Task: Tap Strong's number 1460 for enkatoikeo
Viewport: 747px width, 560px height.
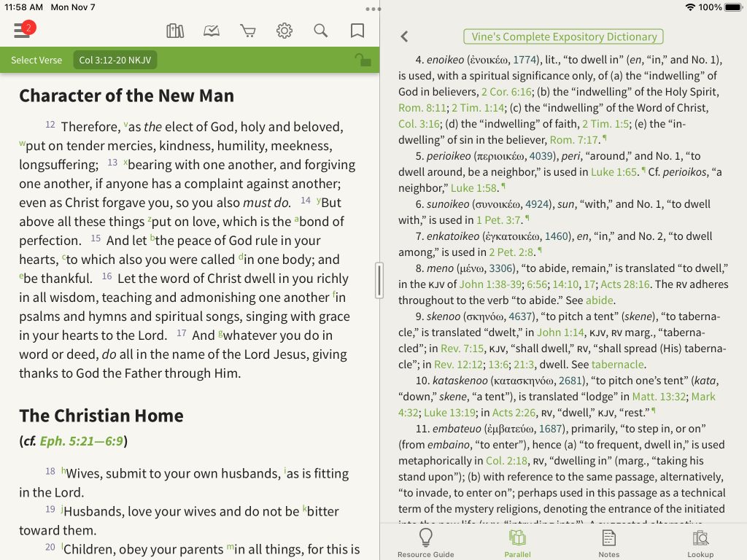Action: tap(557, 236)
